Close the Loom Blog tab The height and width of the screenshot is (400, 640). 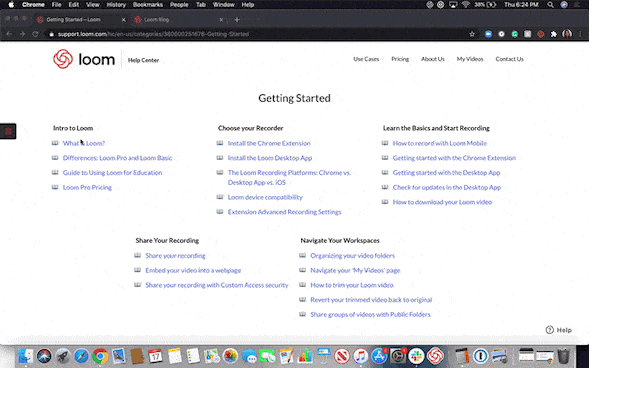[x=221, y=20]
